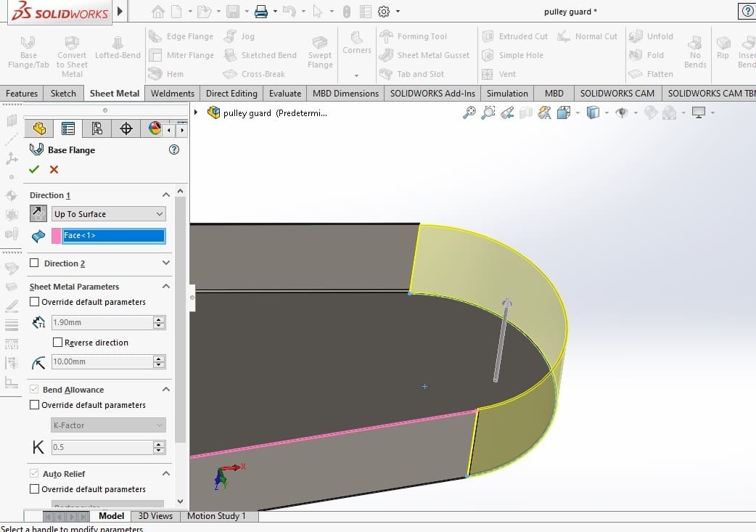
Task: Expand the SOLIDWORKS menu arrow
Action: point(120,11)
